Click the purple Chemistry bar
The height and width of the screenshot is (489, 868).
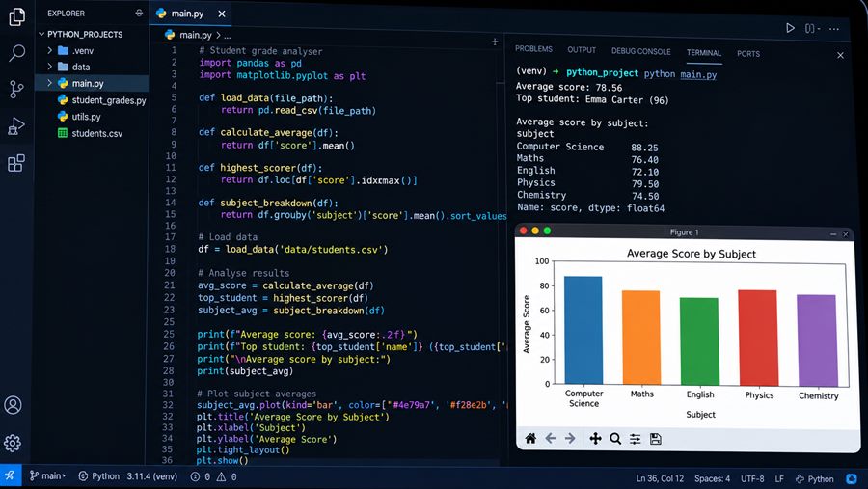817,340
